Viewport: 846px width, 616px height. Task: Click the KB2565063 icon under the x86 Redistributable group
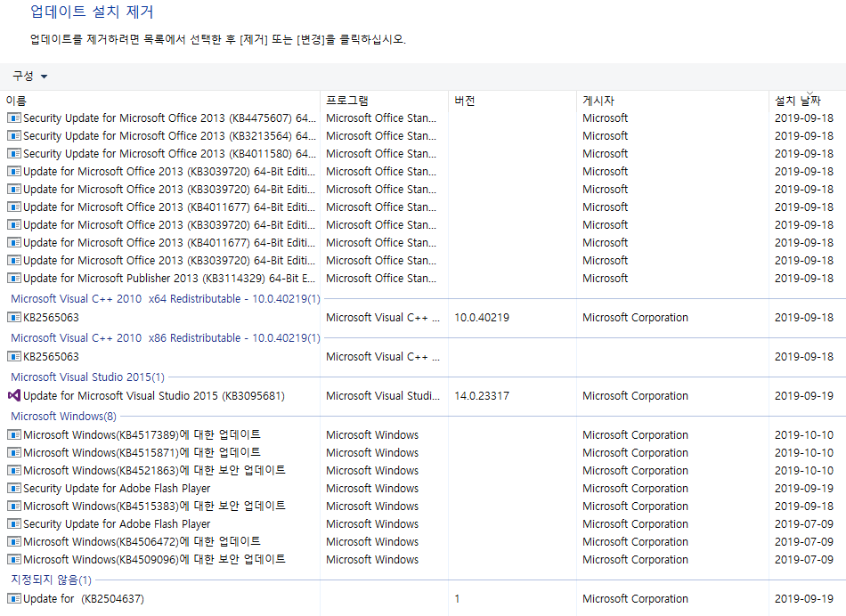(x=14, y=357)
